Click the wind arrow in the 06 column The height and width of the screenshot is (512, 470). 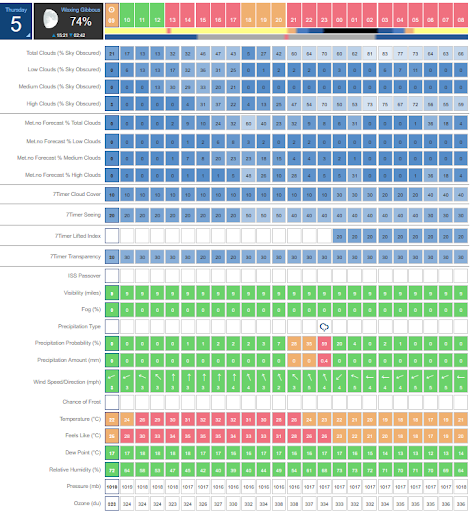[x=430, y=377]
